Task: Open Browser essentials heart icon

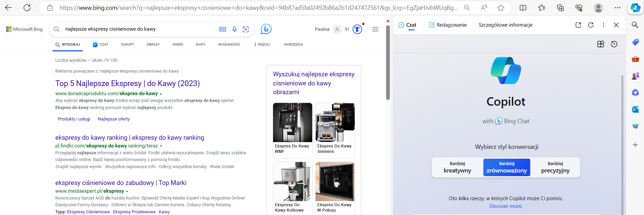Action: coord(579,8)
